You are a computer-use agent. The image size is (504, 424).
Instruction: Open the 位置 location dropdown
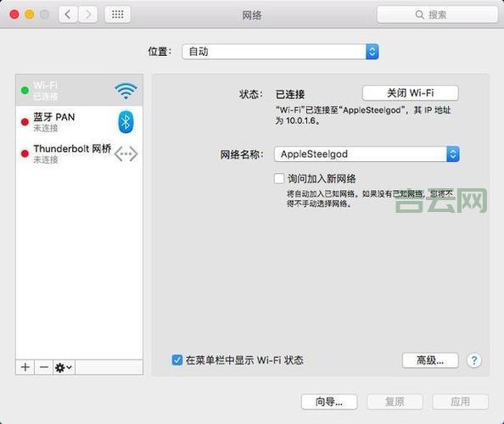point(280,52)
